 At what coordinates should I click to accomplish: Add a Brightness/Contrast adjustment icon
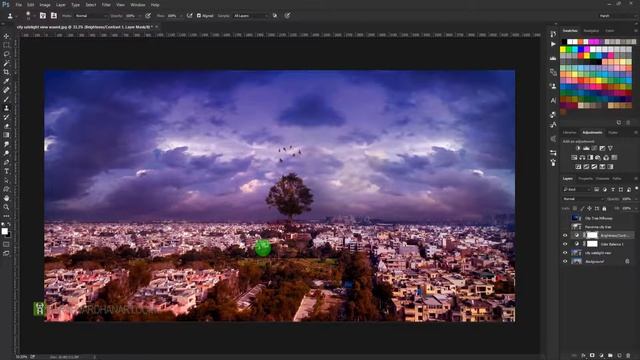pyautogui.click(x=578, y=148)
